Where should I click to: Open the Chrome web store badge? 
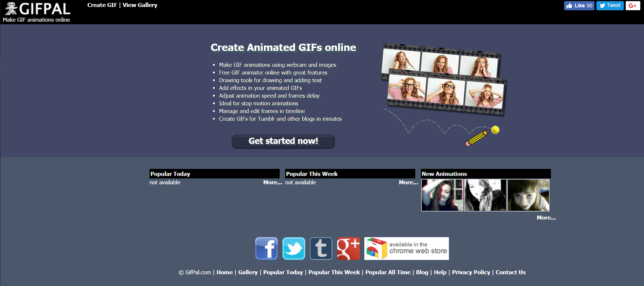pos(406,249)
